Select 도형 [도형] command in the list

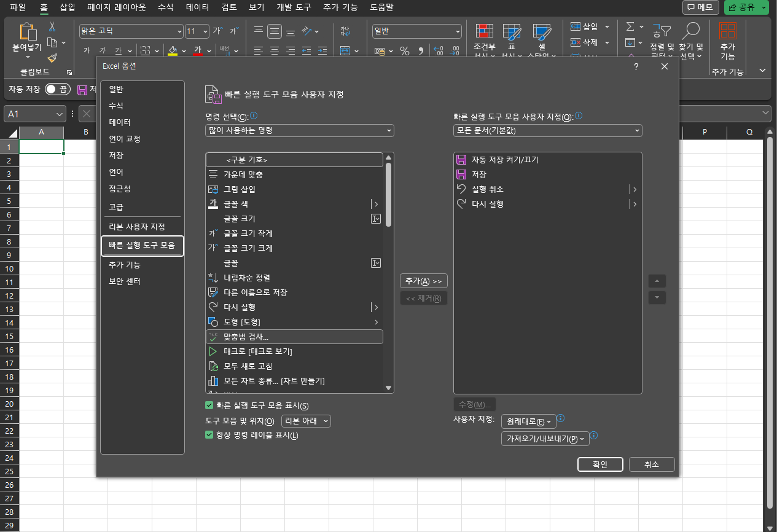(294, 322)
